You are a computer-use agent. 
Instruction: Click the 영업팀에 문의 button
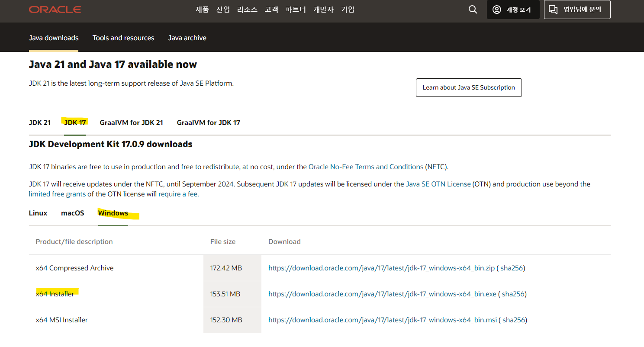pyautogui.click(x=577, y=10)
